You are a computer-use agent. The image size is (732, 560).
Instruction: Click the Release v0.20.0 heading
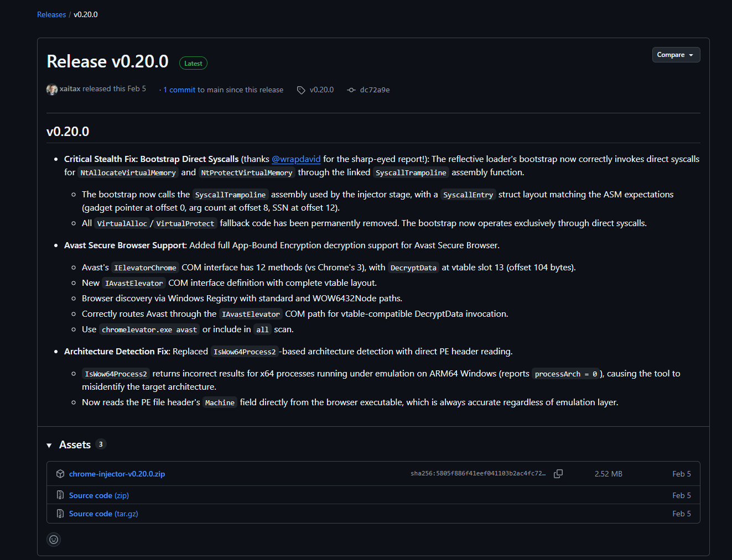[x=107, y=61]
